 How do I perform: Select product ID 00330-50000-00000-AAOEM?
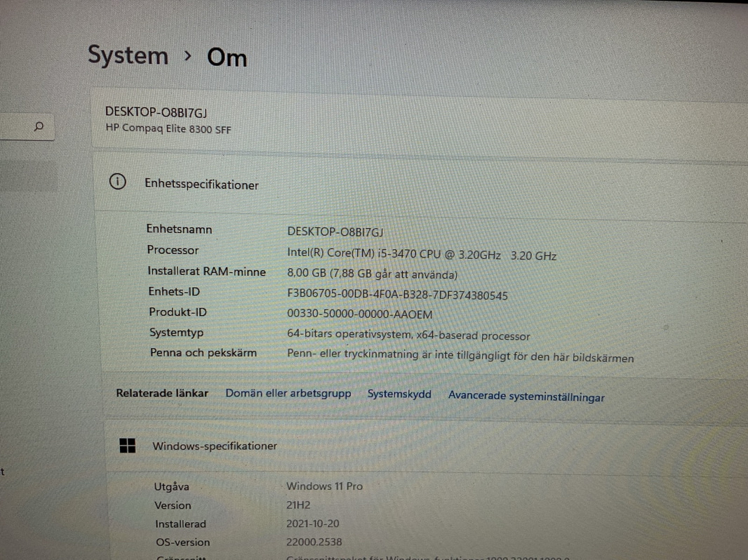pos(360,314)
